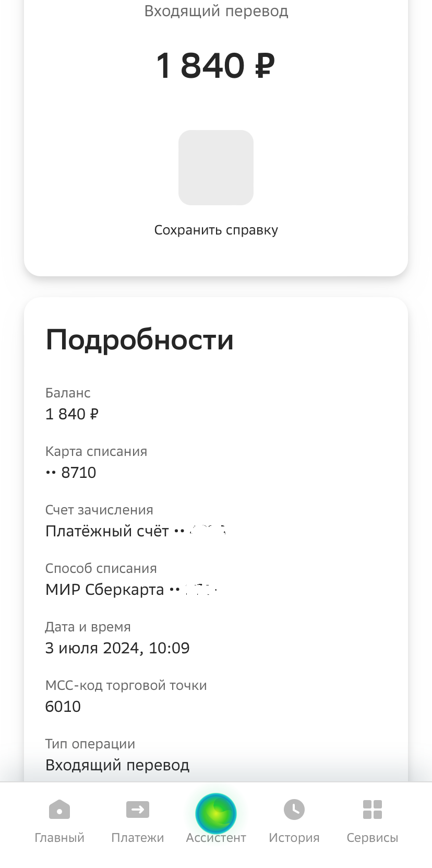
Task: Launch the green Ассистент orb
Action: pyautogui.click(x=216, y=813)
